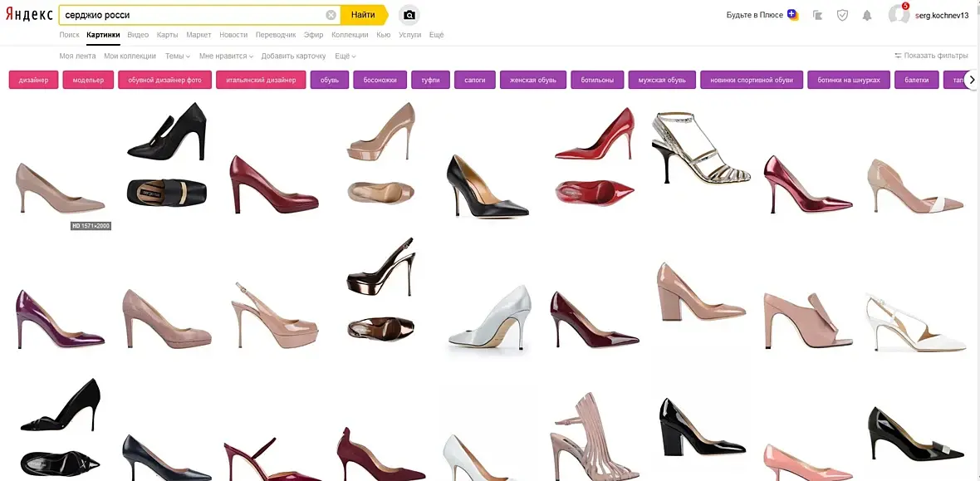Select the мужская обувь chip
The width and height of the screenshot is (980, 481).
coord(662,80)
